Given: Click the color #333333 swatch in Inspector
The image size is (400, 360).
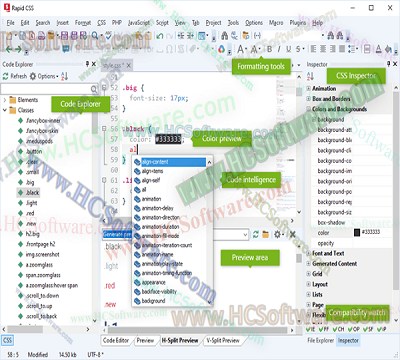Looking at the screenshot, I should [x=357, y=232].
